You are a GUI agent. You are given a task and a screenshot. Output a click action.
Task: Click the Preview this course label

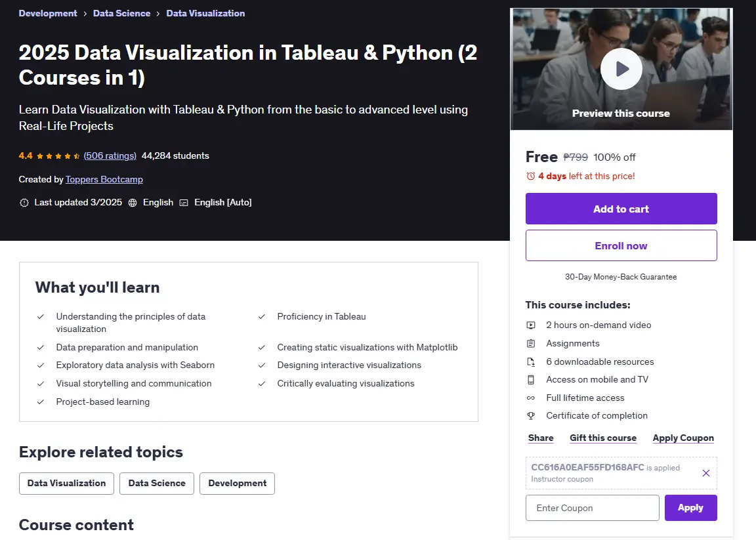point(621,114)
